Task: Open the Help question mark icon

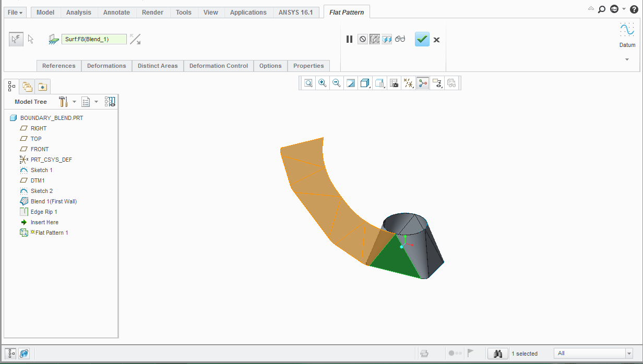Action: point(634,9)
